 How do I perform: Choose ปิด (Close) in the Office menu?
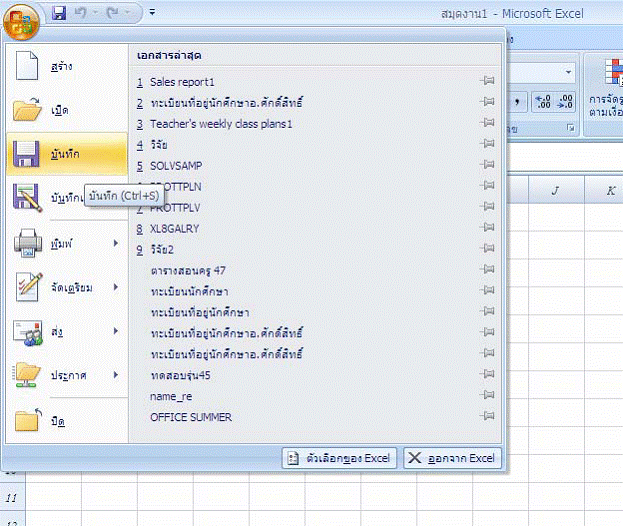67,421
